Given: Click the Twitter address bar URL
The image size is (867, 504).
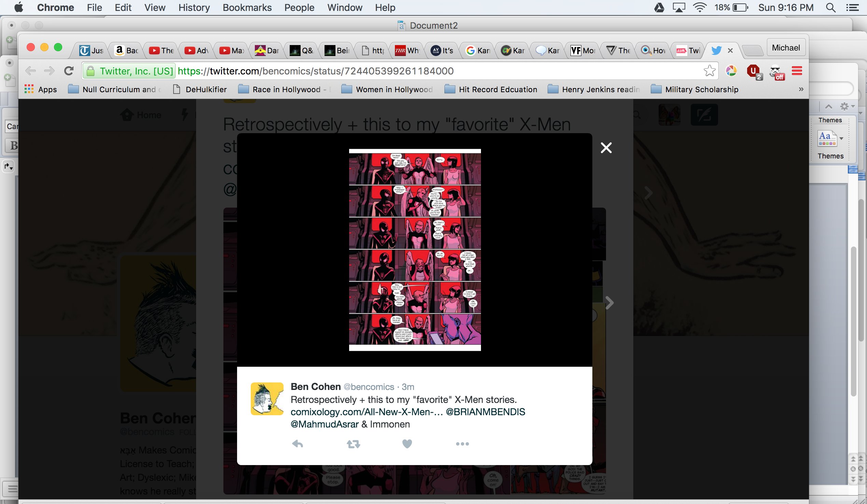Looking at the screenshot, I should 315,71.
